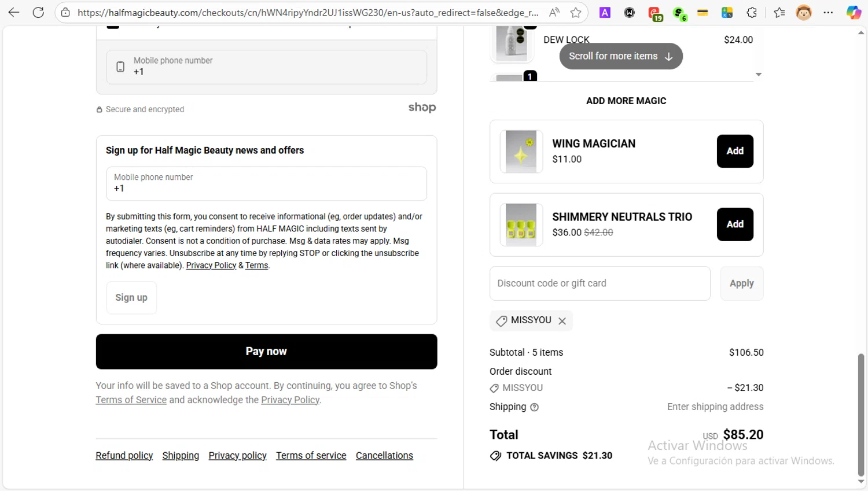Focus the Discount code or gift card field
This screenshot has width=868, height=491.
pyautogui.click(x=599, y=283)
